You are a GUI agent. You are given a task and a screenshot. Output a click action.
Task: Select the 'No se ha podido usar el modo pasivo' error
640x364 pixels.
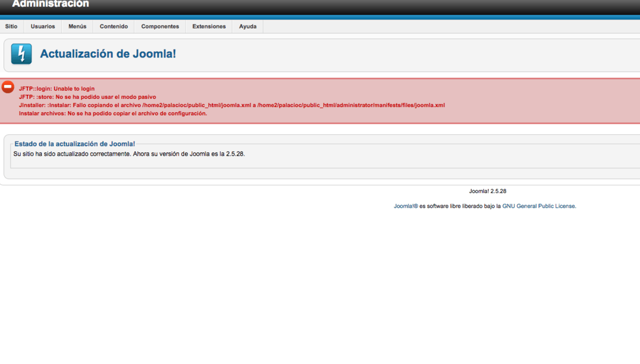click(x=87, y=97)
